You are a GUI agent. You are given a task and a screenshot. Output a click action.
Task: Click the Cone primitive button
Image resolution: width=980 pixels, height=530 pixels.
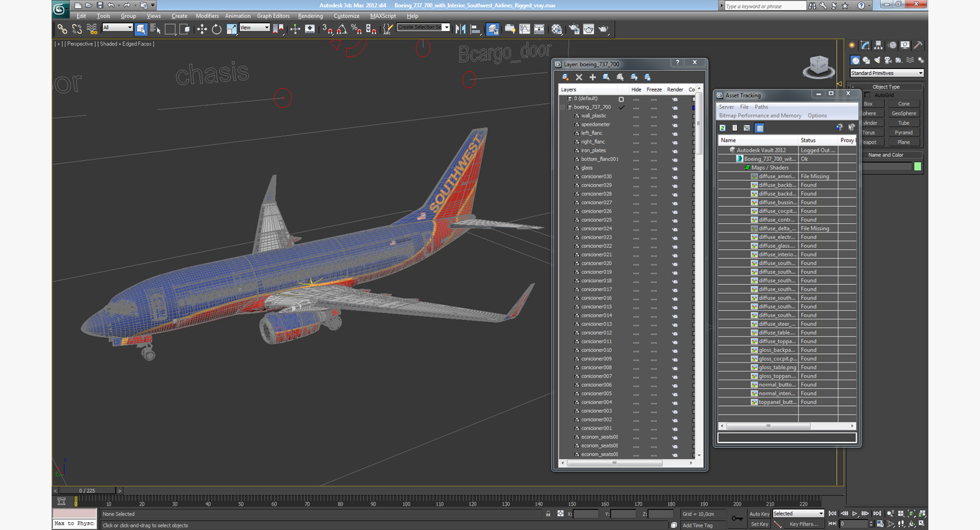(x=904, y=104)
